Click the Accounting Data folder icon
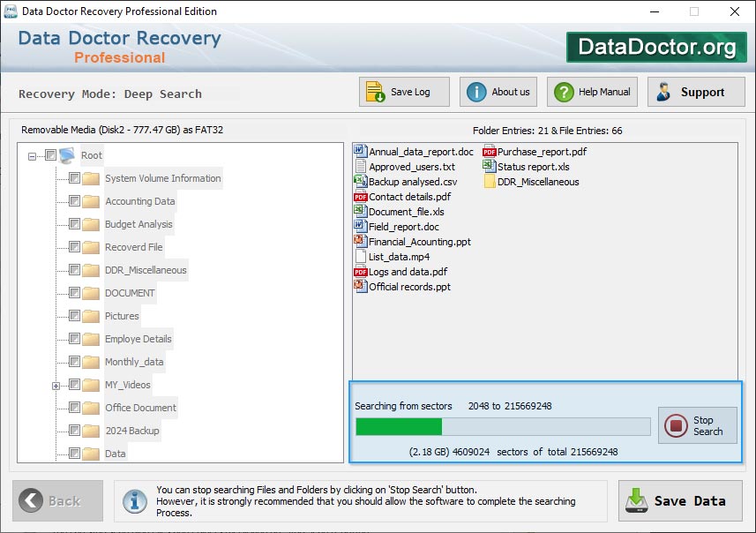The width and height of the screenshot is (756, 533). coord(91,201)
